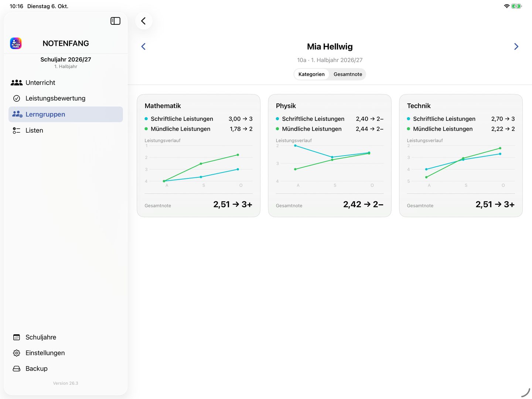Click the Version 26.3 label
Screen dimensions: 532x399
pyautogui.click(x=66, y=383)
